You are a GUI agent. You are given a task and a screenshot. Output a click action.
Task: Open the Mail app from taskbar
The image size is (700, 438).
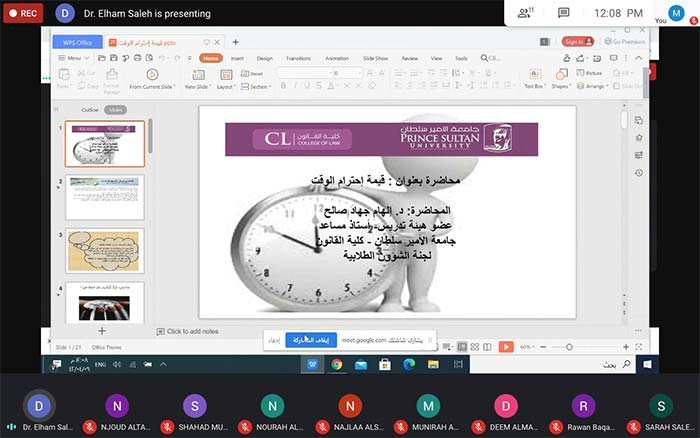click(361, 365)
